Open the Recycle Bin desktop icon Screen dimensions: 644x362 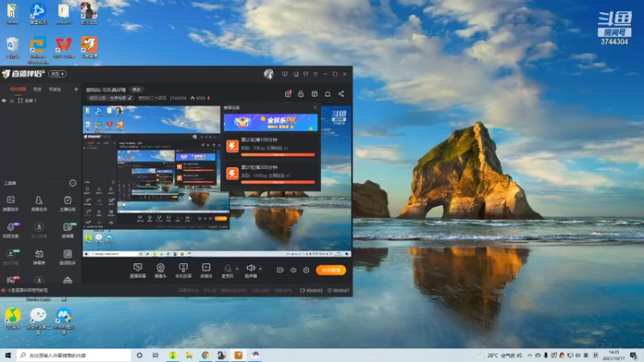click(x=13, y=47)
